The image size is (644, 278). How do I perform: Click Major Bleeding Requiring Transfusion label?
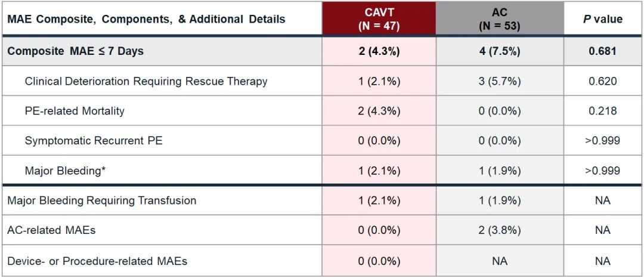click(x=101, y=200)
